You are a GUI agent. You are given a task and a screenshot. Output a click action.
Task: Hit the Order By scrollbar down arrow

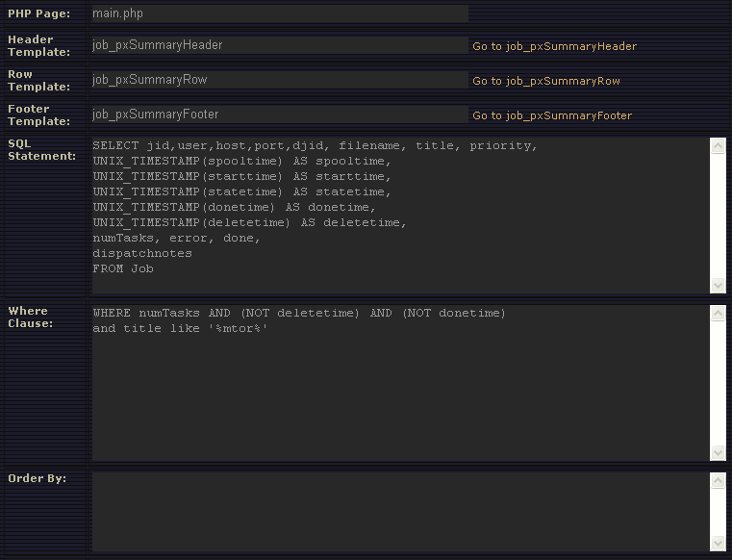coord(718,543)
